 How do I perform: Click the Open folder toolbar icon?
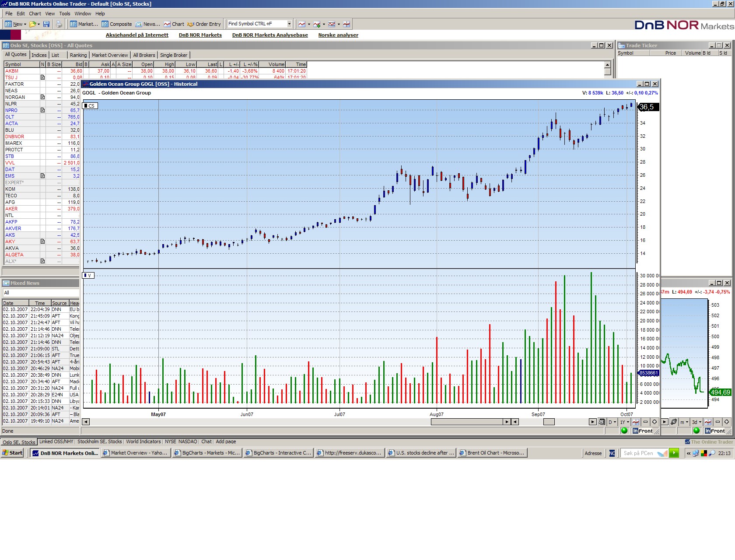[x=32, y=24]
